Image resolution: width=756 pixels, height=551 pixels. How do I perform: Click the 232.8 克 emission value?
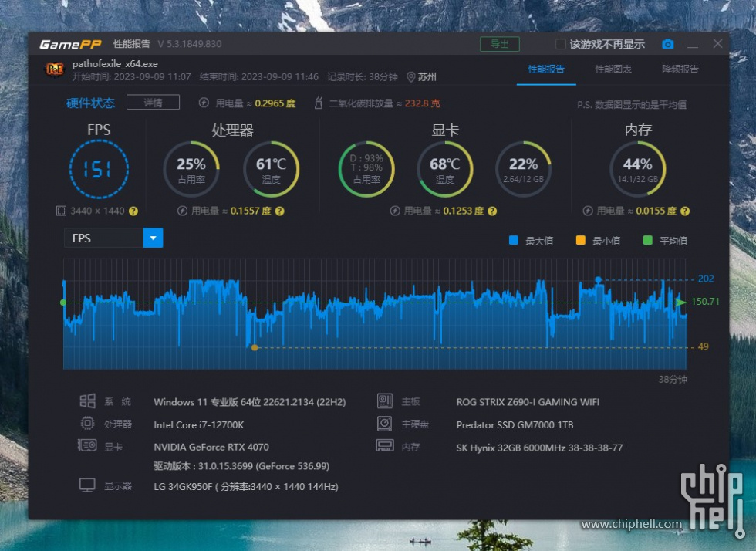click(423, 103)
